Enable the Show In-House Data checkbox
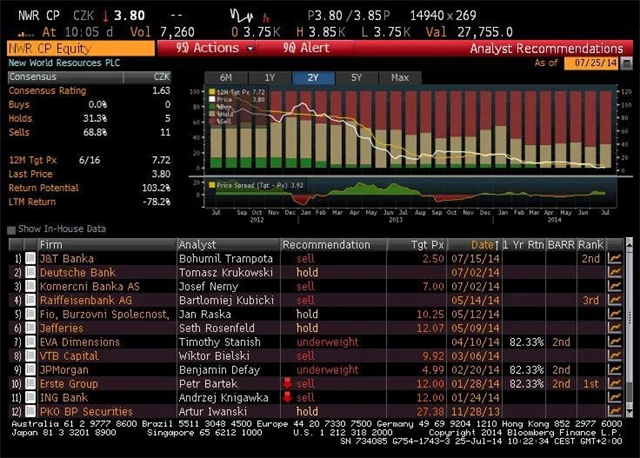This screenshot has height=458, width=640. pos(11,230)
